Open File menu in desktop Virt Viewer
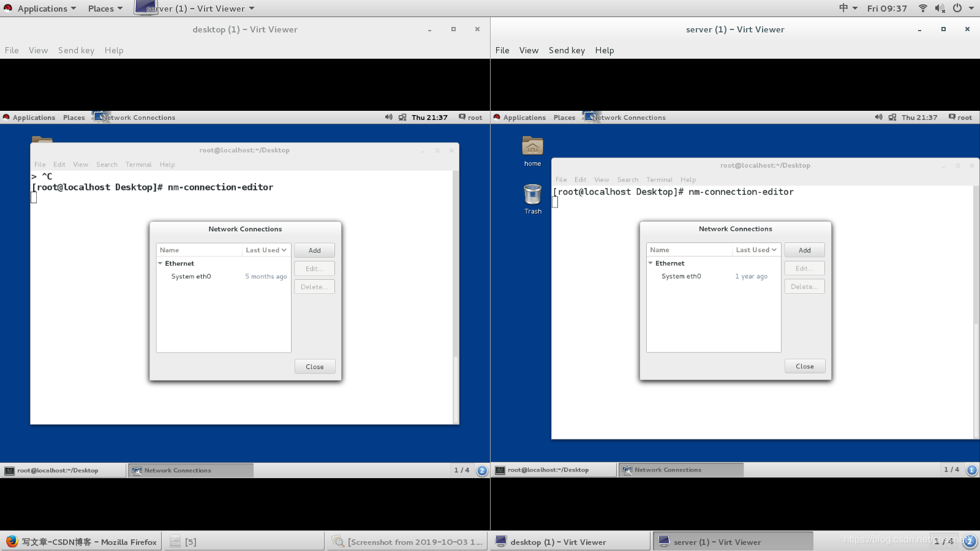This screenshot has height=551, width=980. pyautogui.click(x=12, y=50)
